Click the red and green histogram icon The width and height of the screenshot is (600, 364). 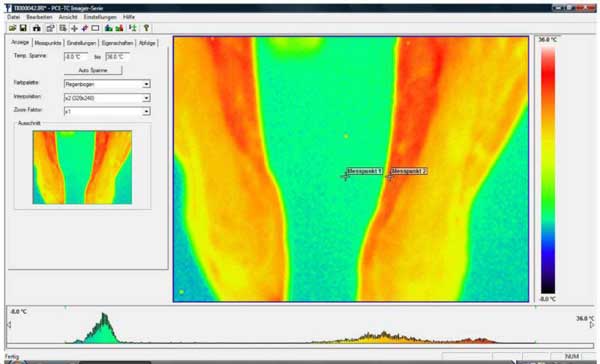(119, 28)
